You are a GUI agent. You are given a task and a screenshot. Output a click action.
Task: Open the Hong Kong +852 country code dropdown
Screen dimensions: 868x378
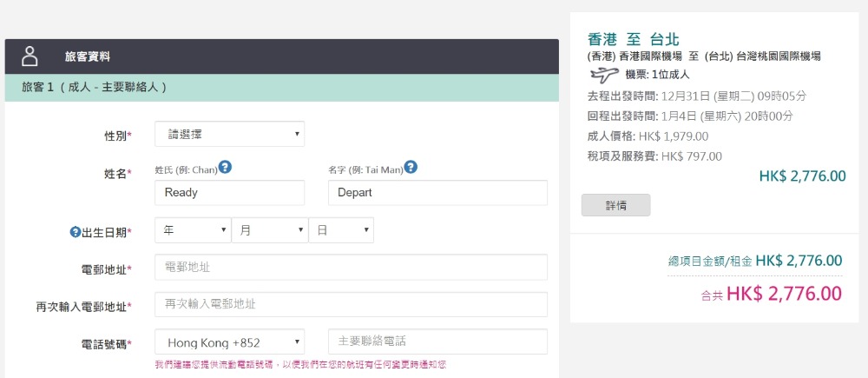coord(229,342)
